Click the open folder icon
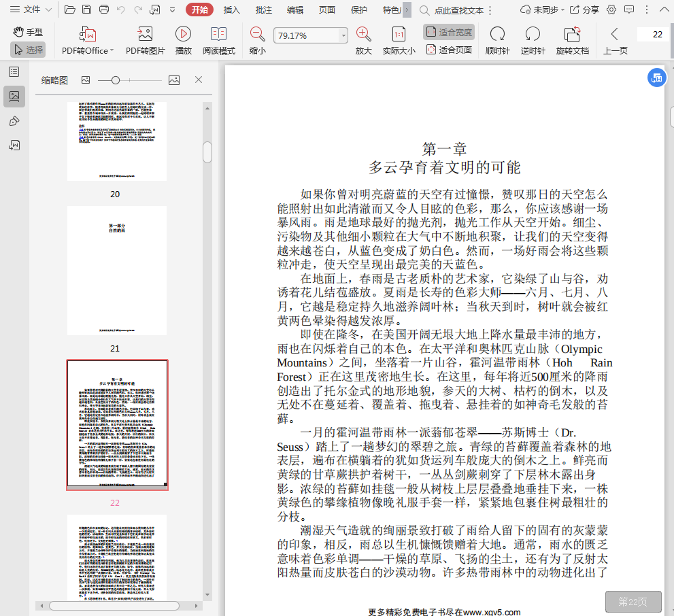The height and width of the screenshot is (616, 674). point(69,10)
